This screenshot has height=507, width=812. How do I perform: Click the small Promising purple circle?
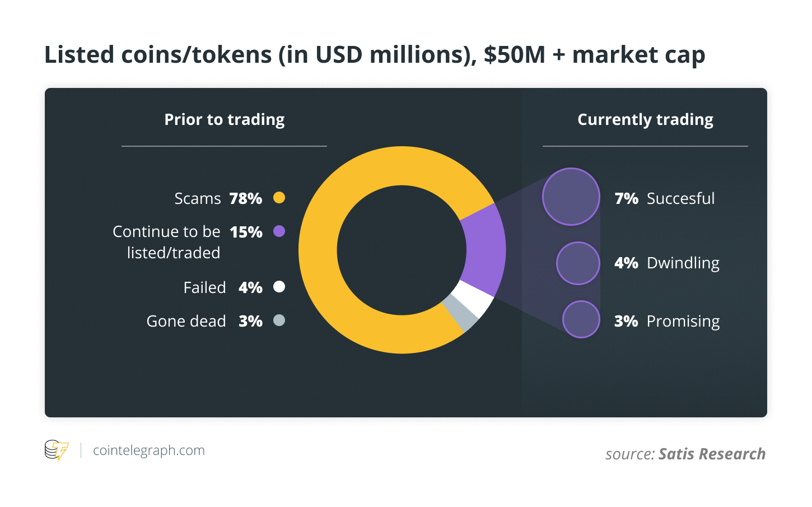(x=581, y=319)
